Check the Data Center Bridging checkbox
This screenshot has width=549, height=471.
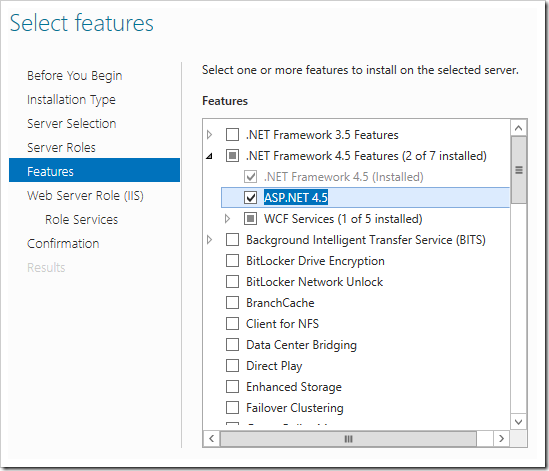pyautogui.click(x=232, y=345)
